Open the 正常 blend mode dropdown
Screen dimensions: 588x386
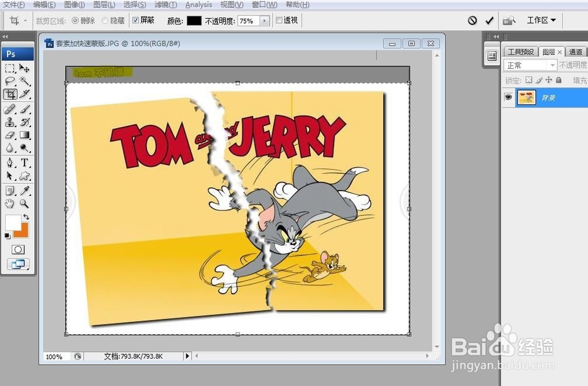point(530,65)
